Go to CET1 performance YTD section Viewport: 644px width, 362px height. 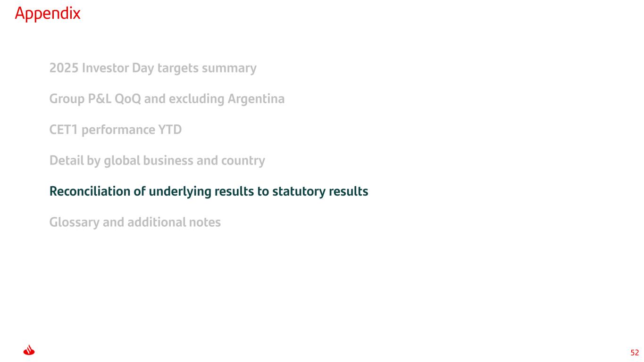[115, 130]
